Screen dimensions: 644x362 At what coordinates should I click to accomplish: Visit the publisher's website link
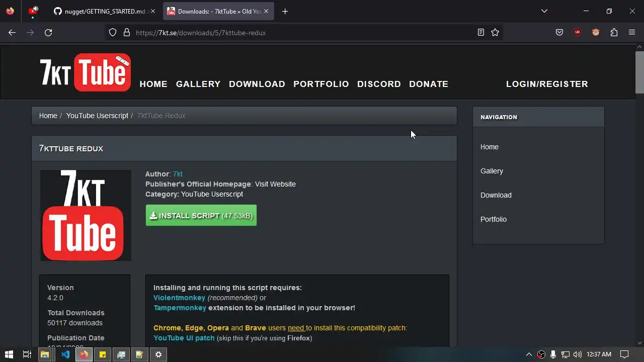(275, 184)
